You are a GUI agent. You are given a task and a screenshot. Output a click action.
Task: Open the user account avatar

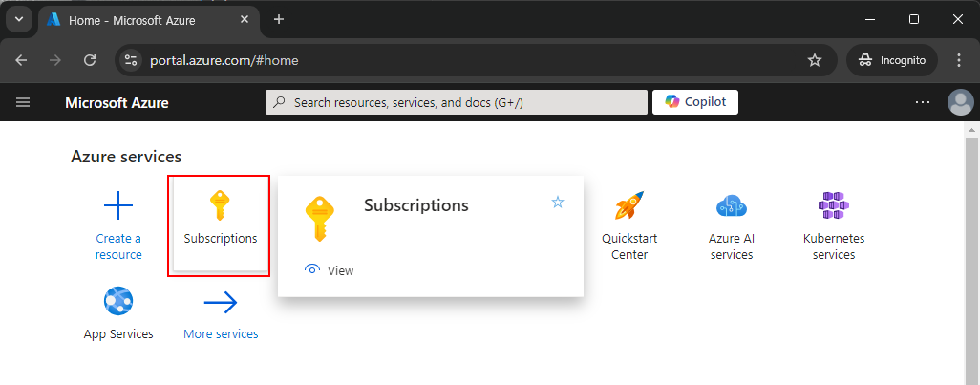coord(961,102)
